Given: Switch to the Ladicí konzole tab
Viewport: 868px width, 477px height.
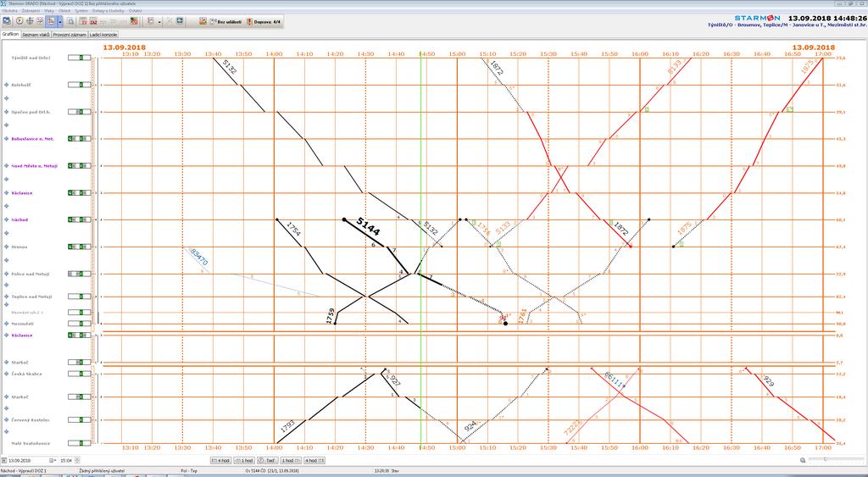Looking at the screenshot, I should coord(103,34).
